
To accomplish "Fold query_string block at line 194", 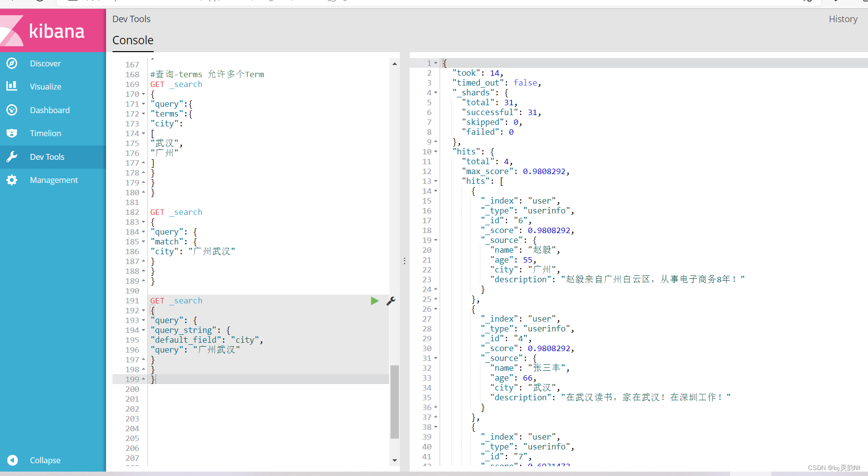I will click(x=143, y=330).
